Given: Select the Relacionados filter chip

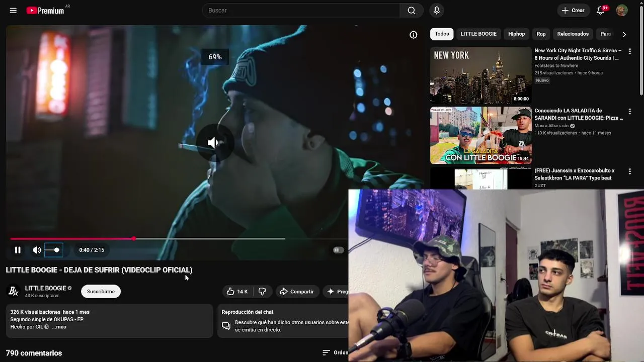Looking at the screenshot, I should [573, 34].
